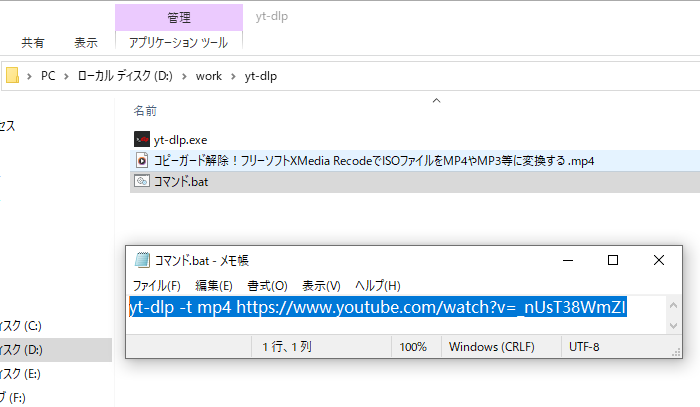Select yt-dlp.exe file name
Viewport: 700px width, 407px height.
tap(180, 140)
